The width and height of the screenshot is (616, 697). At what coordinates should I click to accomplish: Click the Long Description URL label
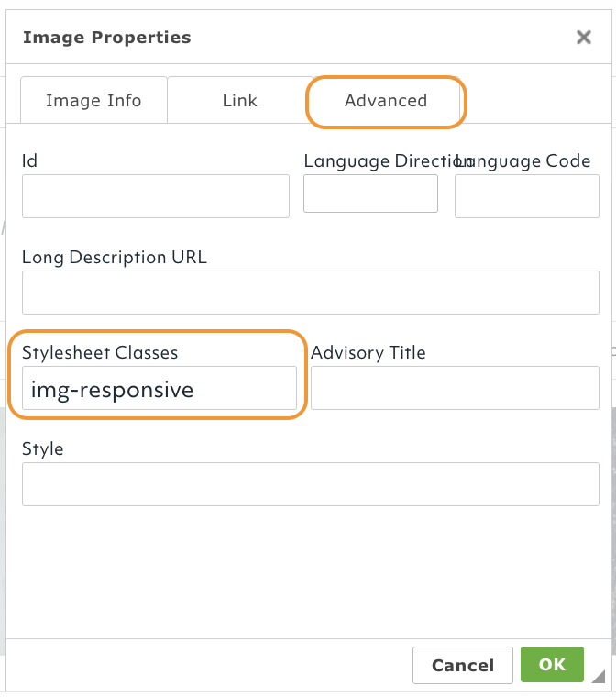(115, 258)
